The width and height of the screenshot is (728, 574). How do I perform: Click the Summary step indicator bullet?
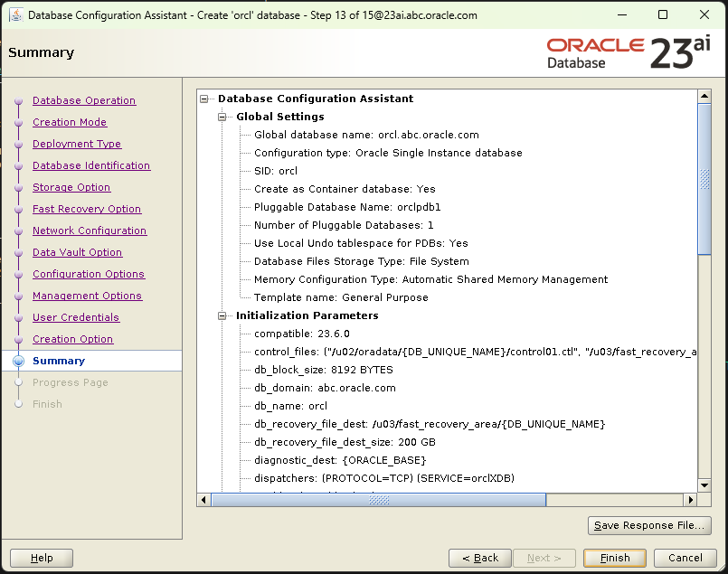(x=21, y=360)
